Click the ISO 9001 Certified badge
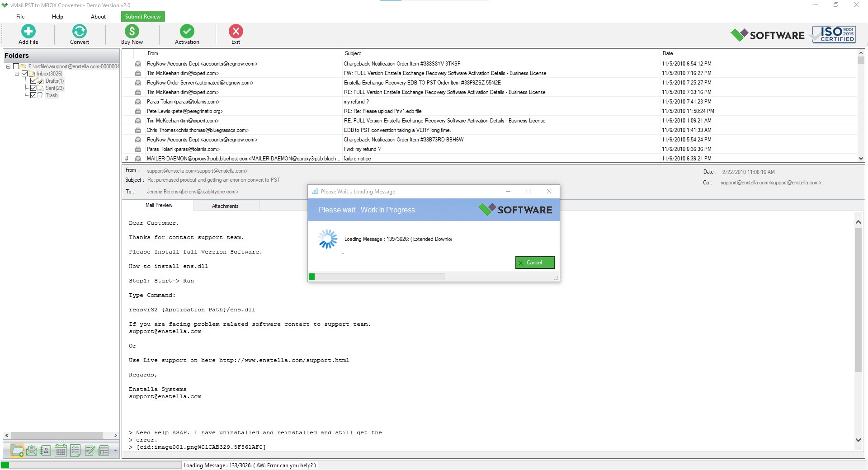Screen dimensions: 868x470 834,34
